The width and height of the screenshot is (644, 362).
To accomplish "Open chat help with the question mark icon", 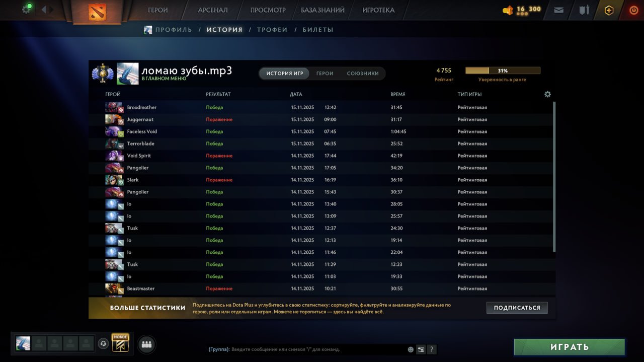I will click(432, 349).
